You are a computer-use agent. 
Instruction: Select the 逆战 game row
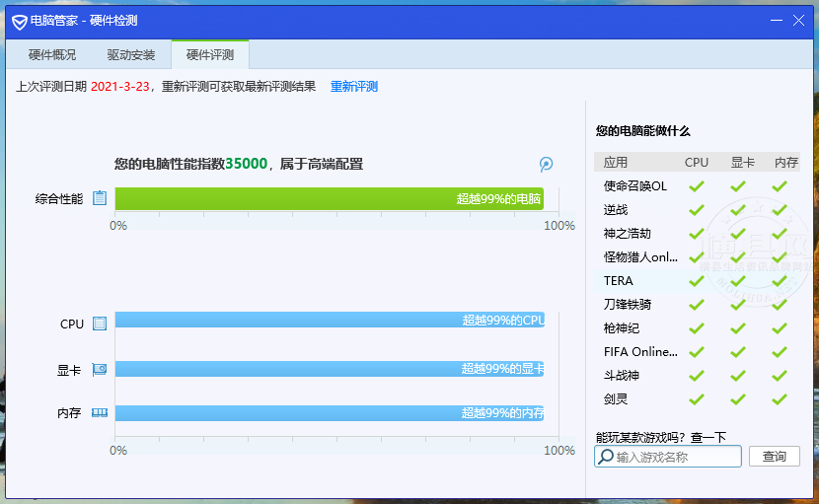pos(697,210)
